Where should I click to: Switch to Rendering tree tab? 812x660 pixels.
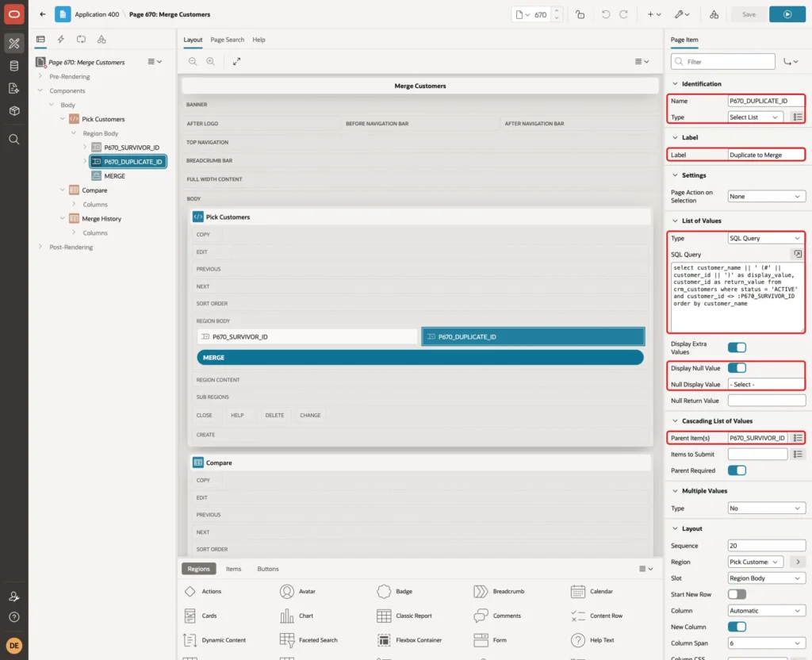(x=40, y=40)
